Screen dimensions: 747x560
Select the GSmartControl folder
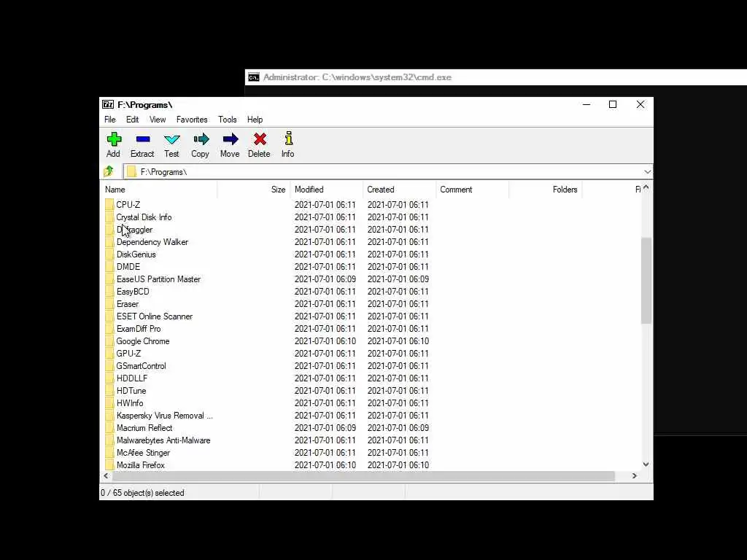click(141, 366)
